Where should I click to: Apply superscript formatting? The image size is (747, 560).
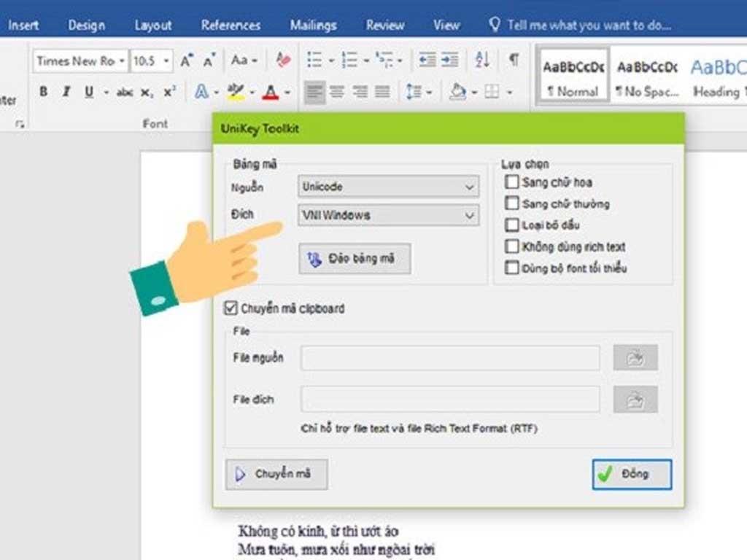tap(169, 91)
